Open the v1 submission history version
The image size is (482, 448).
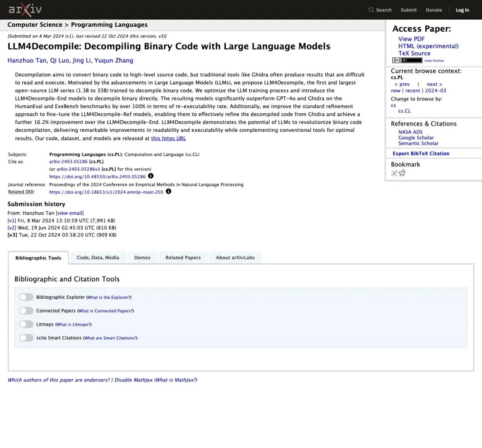coord(12,221)
